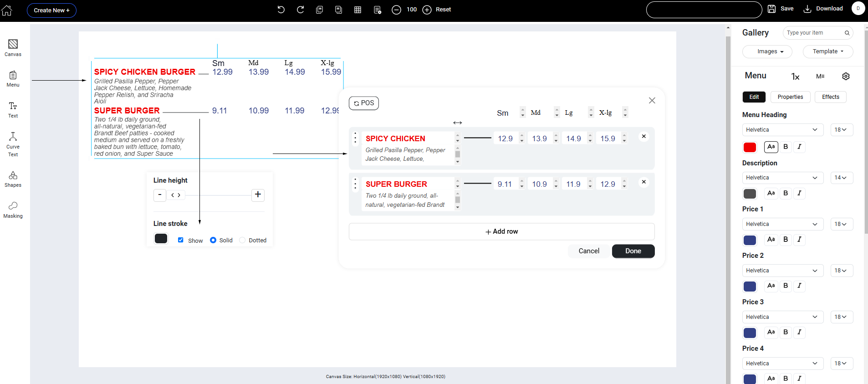
Task: Click the Redo arrow icon
Action: [300, 10]
